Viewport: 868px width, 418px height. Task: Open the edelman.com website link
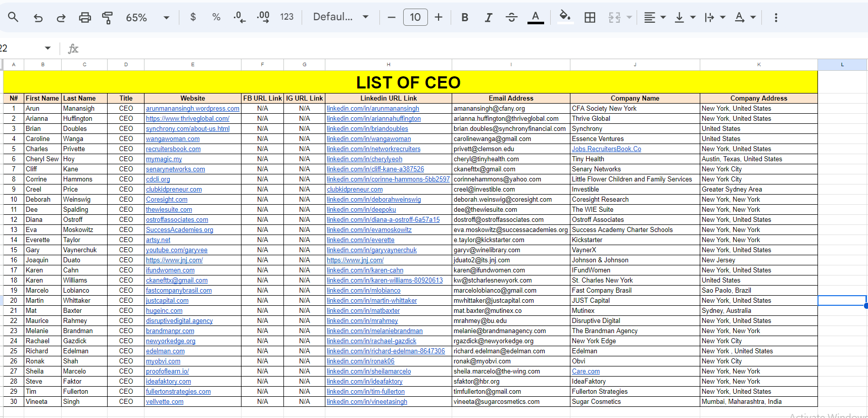click(165, 351)
